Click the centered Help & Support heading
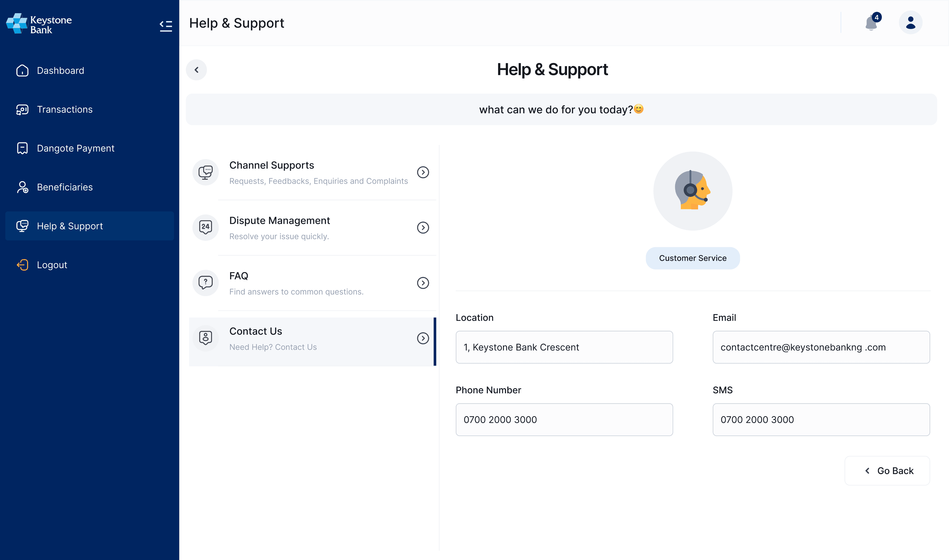 click(x=552, y=69)
